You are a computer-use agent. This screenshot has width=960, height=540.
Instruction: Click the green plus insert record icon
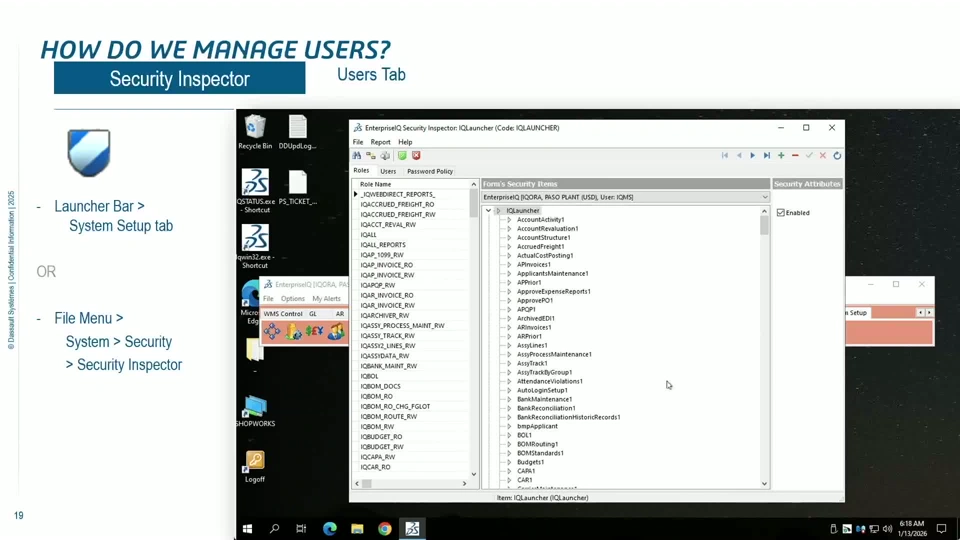[781, 156]
